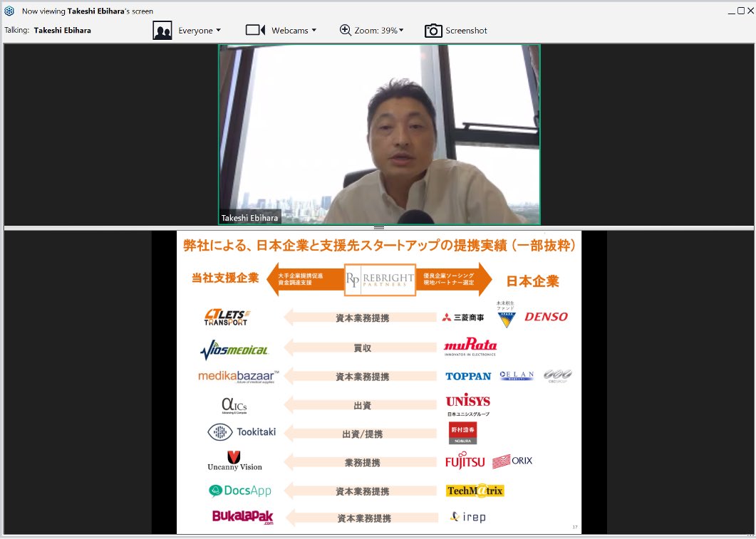
Task: Click the Talking: Takeshi Ebihara status text
Action: click(x=48, y=30)
